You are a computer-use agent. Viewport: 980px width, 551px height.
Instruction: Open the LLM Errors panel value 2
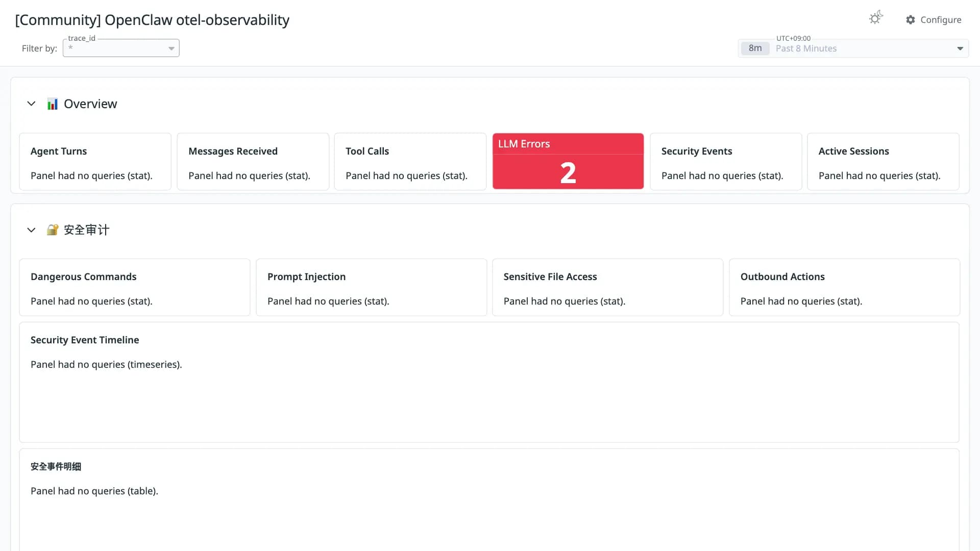point(568,172)
